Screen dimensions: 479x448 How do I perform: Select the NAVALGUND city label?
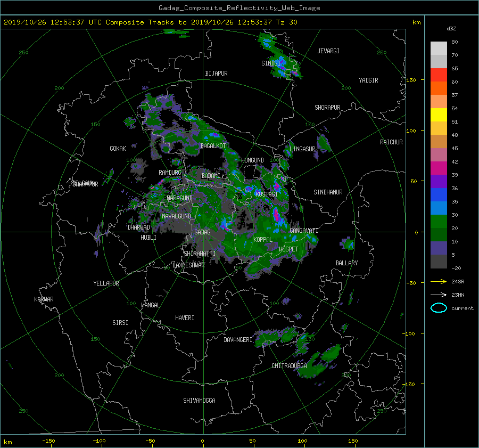point(176,216)
